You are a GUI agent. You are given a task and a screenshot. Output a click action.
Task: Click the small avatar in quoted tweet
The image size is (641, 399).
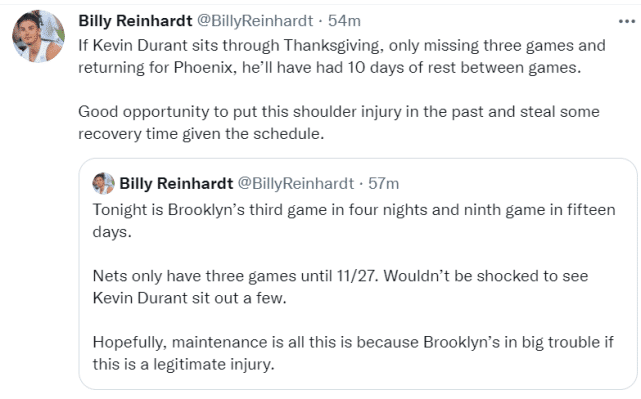(x=103, y=183)
